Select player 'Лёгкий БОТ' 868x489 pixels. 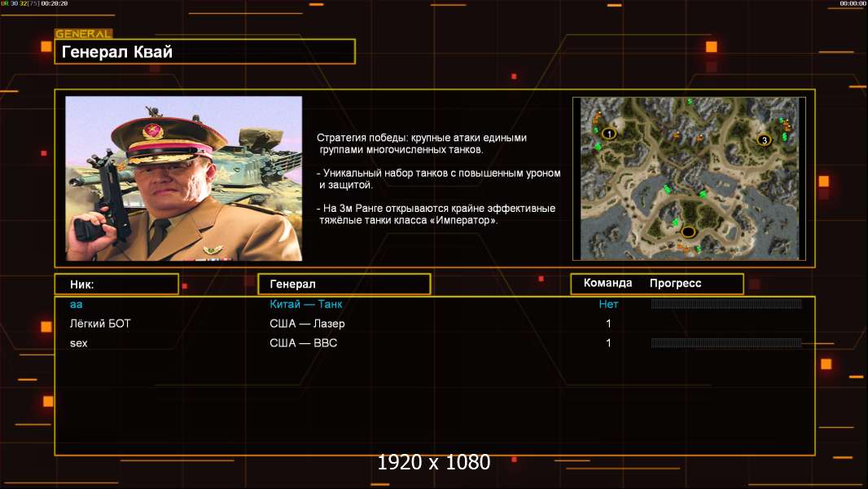click(x=100, y=324)
